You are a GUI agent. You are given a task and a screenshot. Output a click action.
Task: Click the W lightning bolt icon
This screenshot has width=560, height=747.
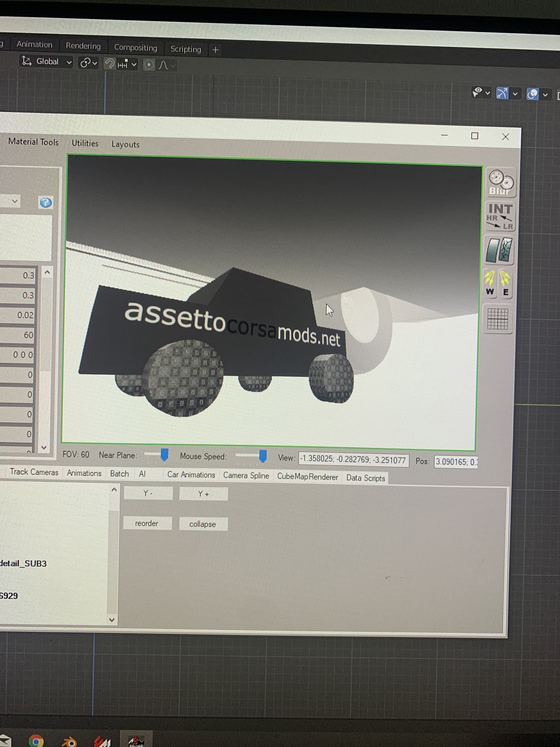(490, 283)
